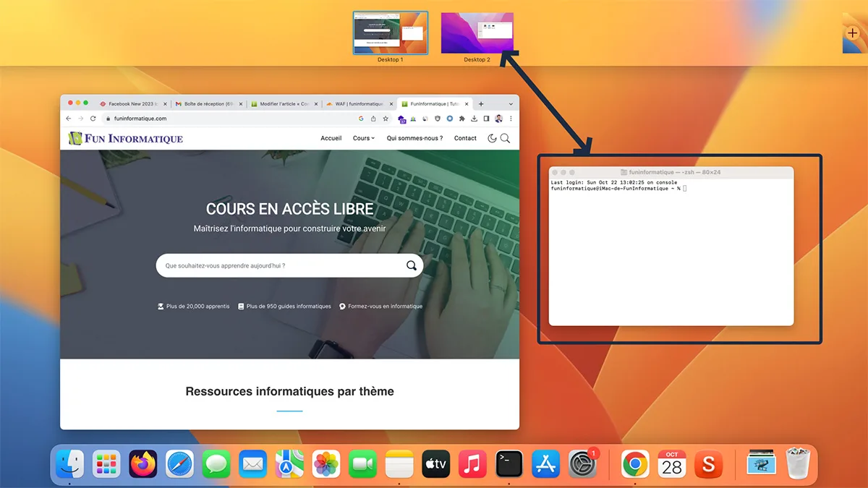Click "Plus de 950 guides informatiques" text

click(289, 307)
